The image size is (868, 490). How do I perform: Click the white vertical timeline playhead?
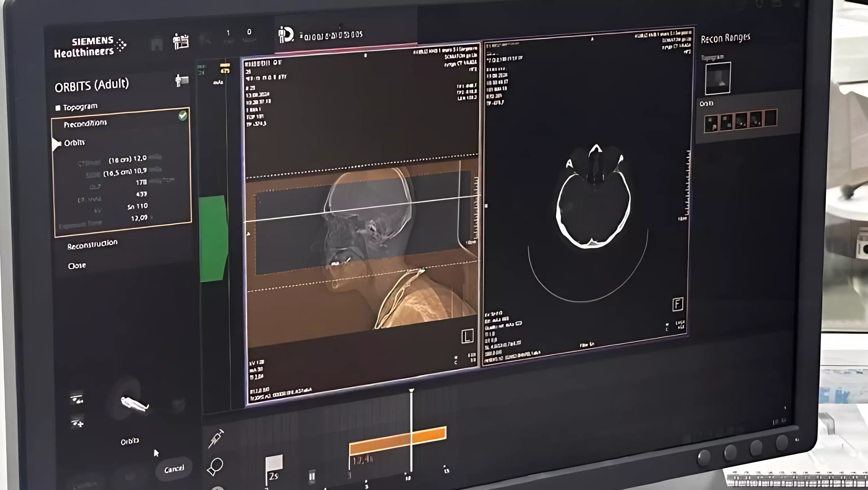coord(411,431)
